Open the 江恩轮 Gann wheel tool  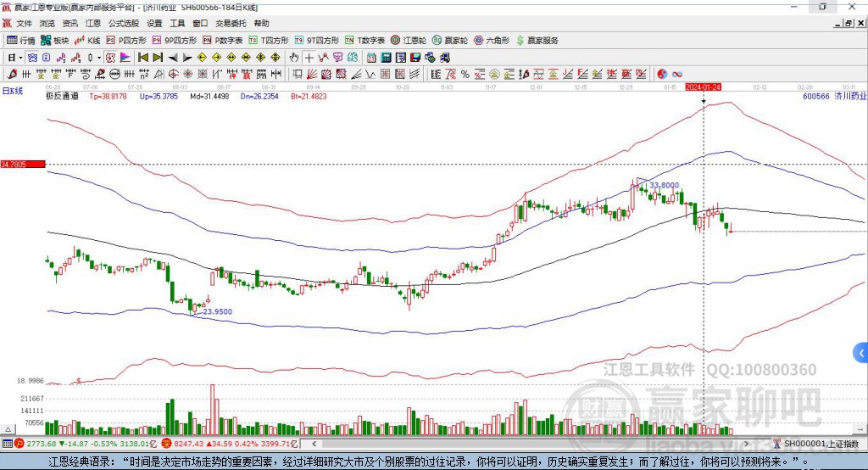pyautogui.click(x=409, y=41)
